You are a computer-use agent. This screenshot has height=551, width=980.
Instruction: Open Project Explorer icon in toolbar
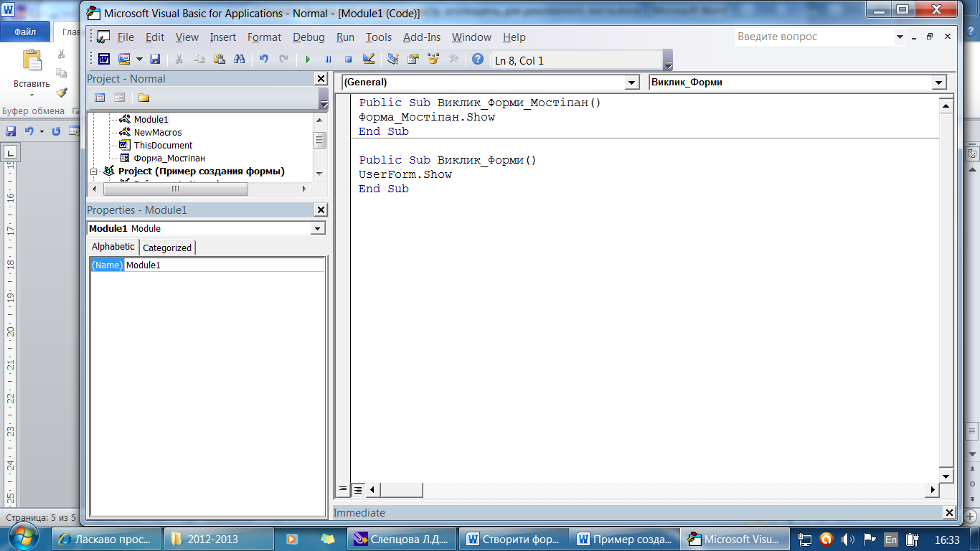pos(393,60)
